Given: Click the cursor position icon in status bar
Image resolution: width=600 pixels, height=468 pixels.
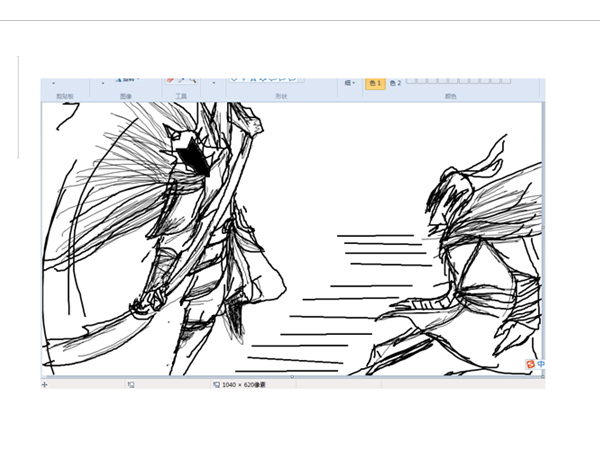Looking at the screenshot, I should [45, 384].
